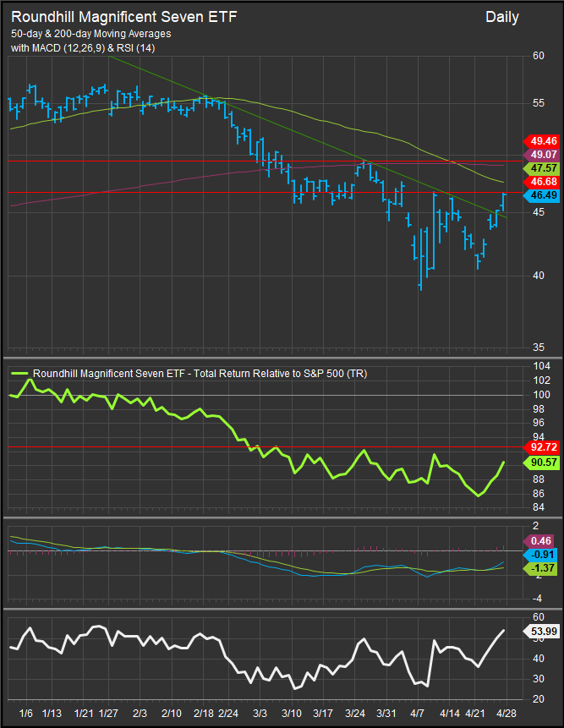Click the red 46.68 price tag
Image resolution: width=564 pixels, height=728 pixels.
click(541, 182)
